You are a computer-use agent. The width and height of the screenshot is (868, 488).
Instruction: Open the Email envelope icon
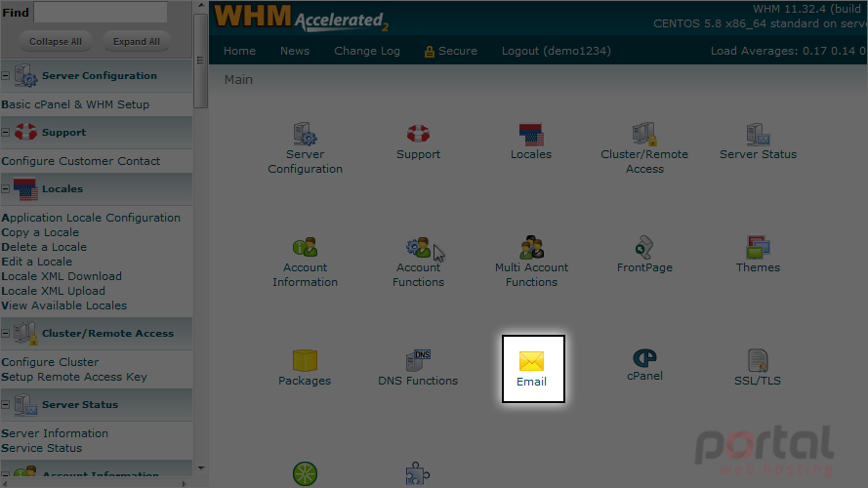pos(531,361)
